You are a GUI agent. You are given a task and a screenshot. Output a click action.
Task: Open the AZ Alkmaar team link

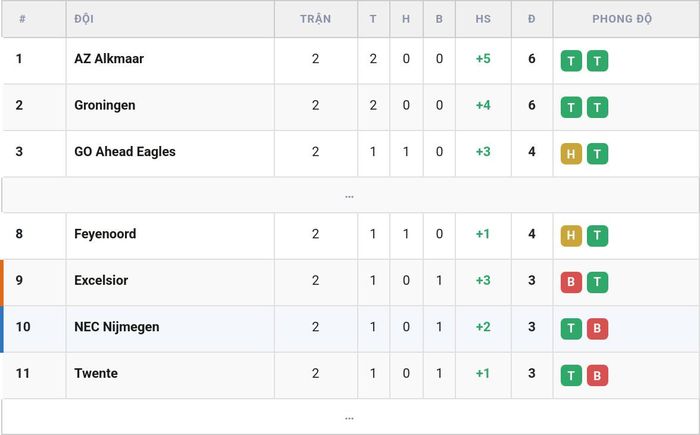point(109,59)
